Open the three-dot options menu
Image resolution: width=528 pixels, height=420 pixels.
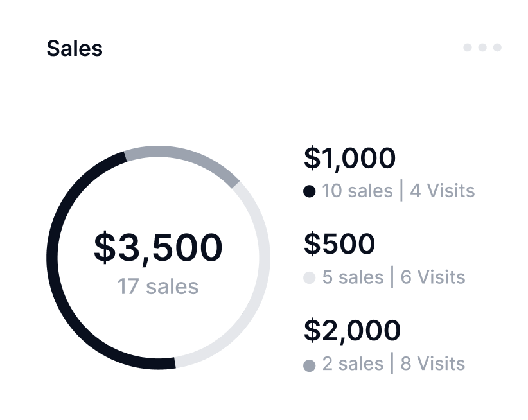[x=482, y=48]
